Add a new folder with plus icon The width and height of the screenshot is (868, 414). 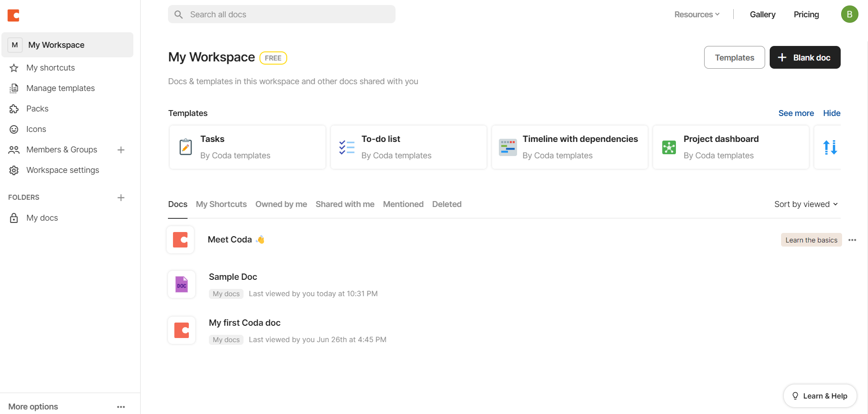click(x=121, y=197)
